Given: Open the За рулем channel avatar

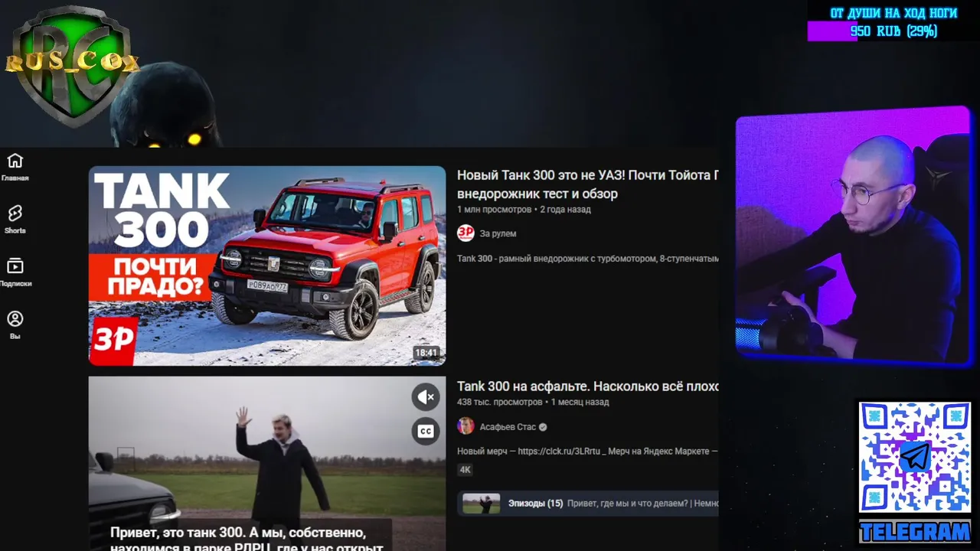Looking at the screenshot, I should click(x=465, y=233).
